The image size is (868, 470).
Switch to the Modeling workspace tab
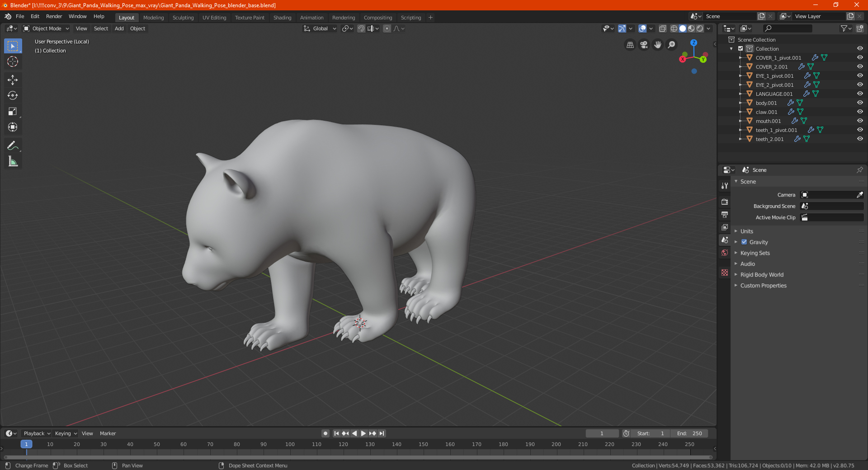tap(153, 18)
